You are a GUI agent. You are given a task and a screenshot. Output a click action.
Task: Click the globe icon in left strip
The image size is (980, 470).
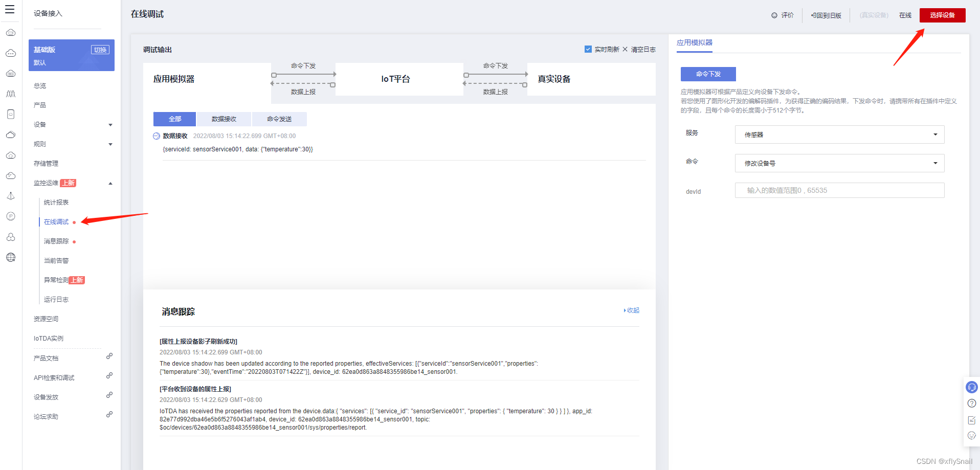pyautogui.click(x=11, y=257)
